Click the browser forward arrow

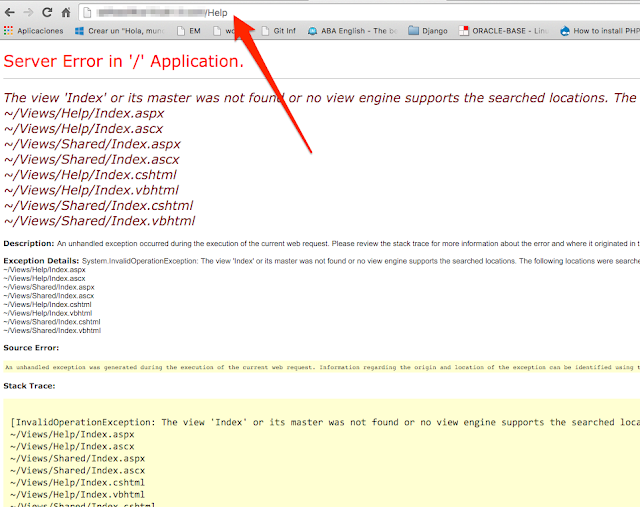point(28,13)
